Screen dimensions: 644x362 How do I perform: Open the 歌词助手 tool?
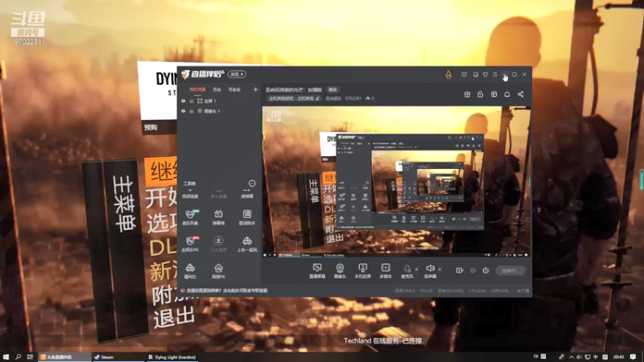(247, 217)
